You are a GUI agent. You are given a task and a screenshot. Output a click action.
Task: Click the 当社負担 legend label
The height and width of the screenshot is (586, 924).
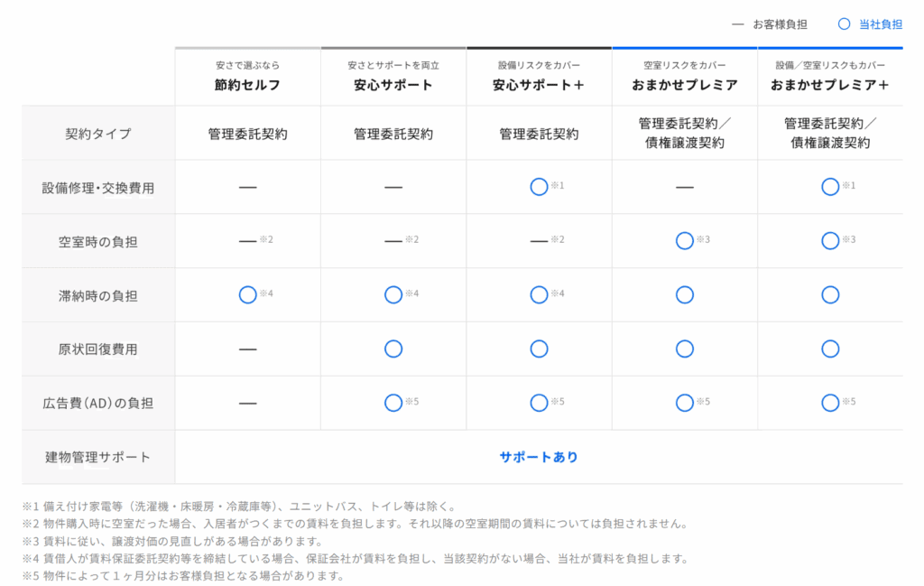click(880, 24)
